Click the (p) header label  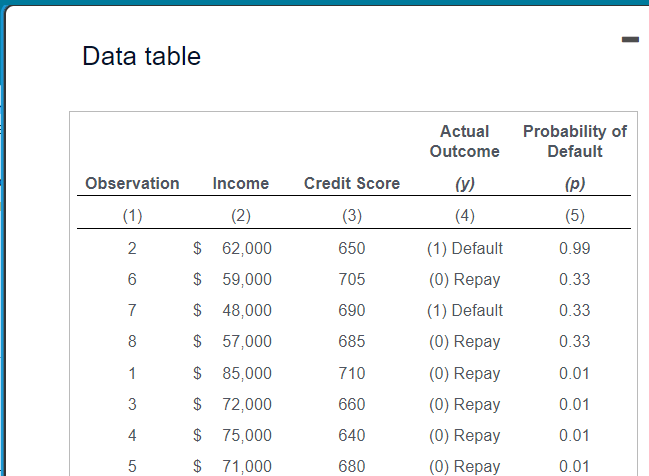[575, 183]
